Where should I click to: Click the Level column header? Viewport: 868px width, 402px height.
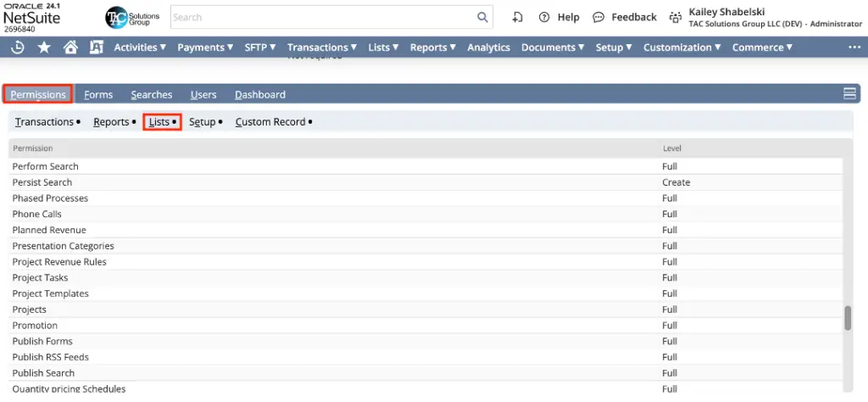(672, 148)
